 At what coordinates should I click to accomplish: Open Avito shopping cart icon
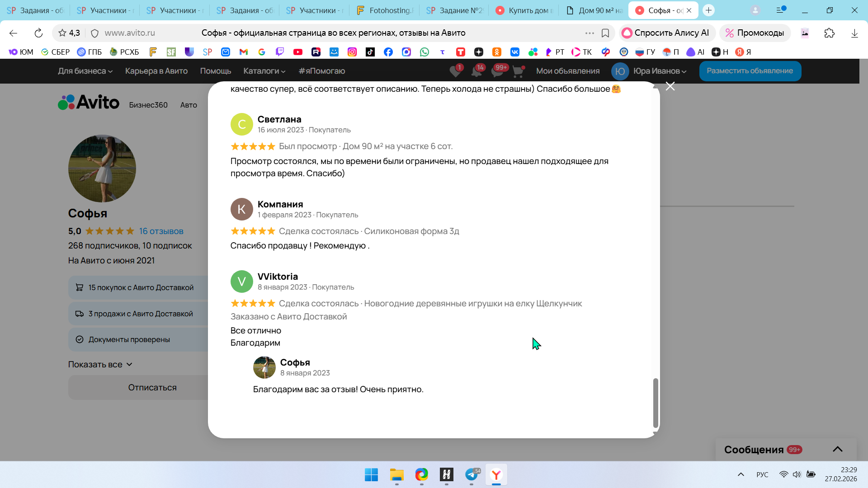pos(518,71)
